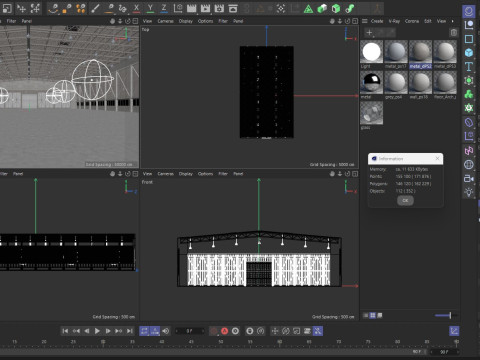
Task: Toggle position keyframe recording icon
Action: pos(275,331)
